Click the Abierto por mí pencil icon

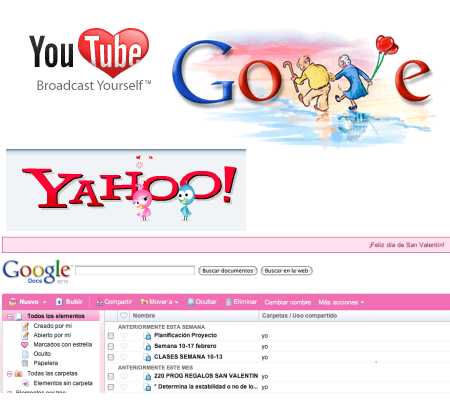tap(25, 335)
